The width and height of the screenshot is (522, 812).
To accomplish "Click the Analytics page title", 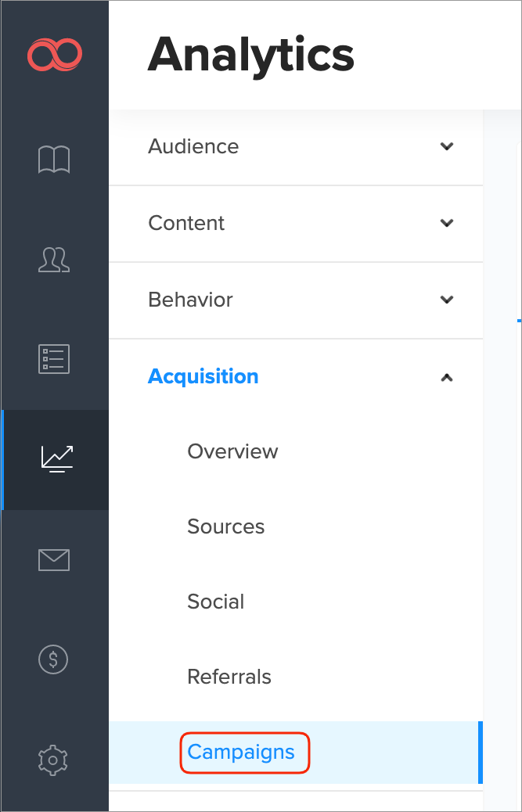I will tap(251, 55).
